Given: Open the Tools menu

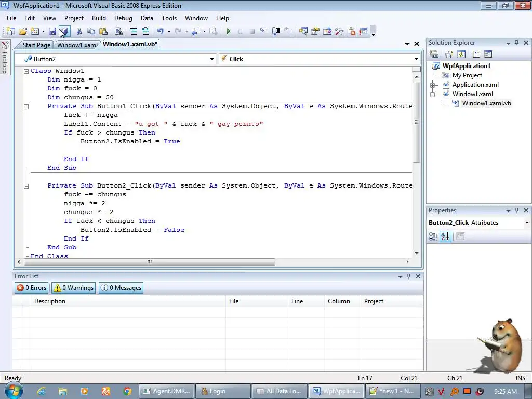Looking at the screenshot, I should click(169, 18).
